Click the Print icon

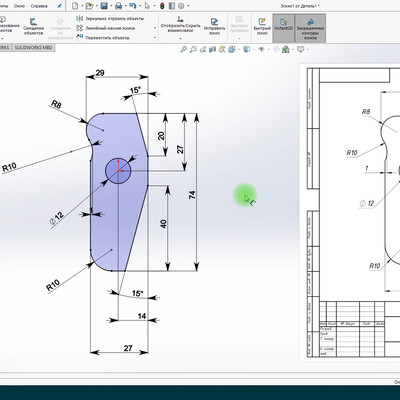pyautogui.click(x=118, y=6)
